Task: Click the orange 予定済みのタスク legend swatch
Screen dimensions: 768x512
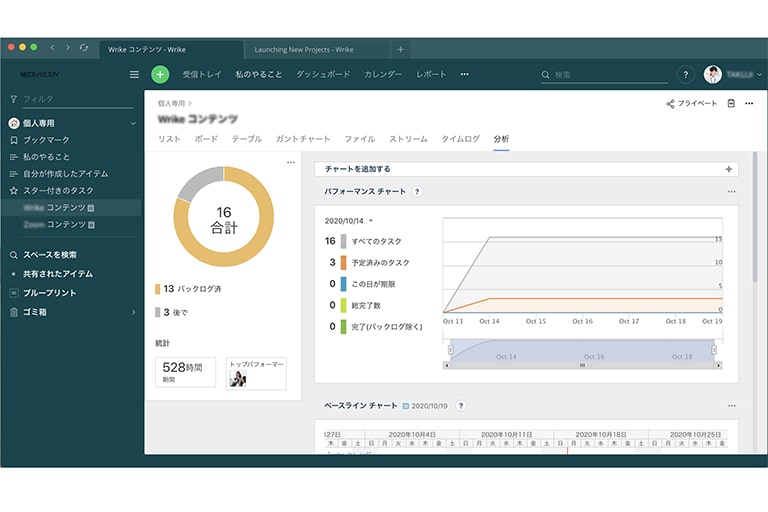Action: [343, 263]
